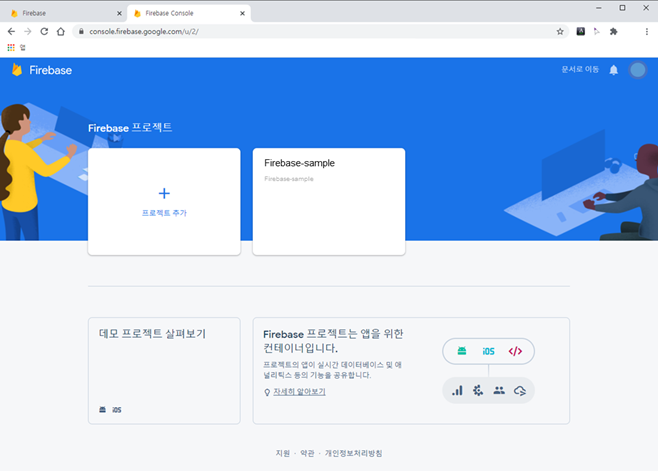Close the Firebase tab
This screenshot has height=471, width=658.
119,13
